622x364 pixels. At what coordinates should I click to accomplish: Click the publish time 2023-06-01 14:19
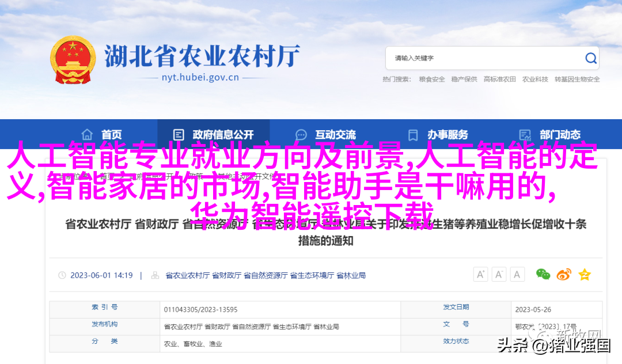pyautogui.click(x=101, y=275)
